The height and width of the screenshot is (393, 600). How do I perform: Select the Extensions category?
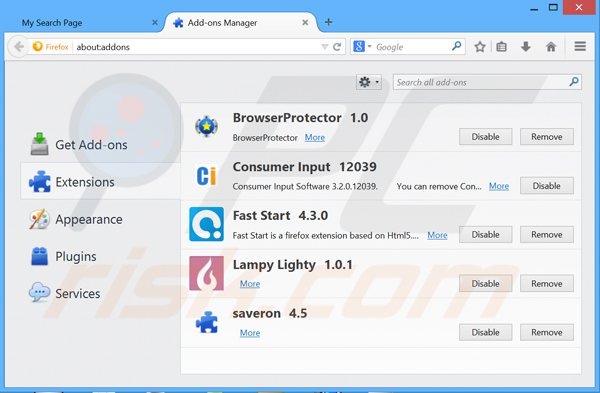100,181
